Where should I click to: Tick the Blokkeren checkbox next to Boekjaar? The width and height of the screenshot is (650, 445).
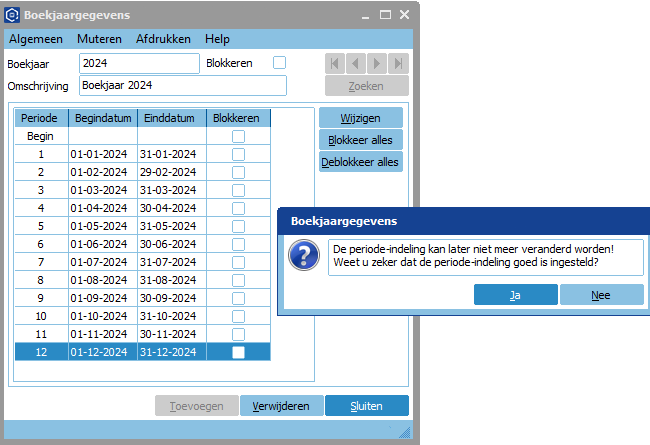coord(280,63)
